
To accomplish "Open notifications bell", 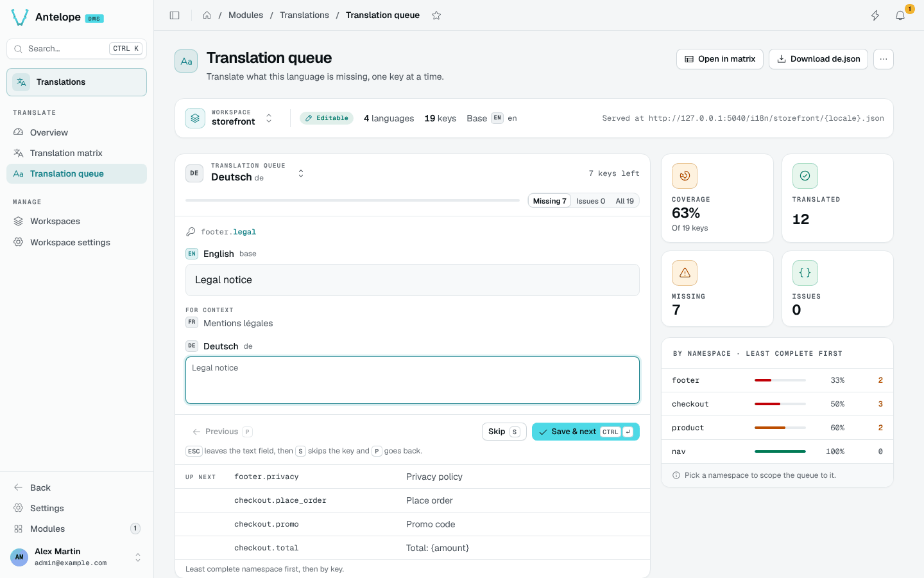I will (900, 15).
